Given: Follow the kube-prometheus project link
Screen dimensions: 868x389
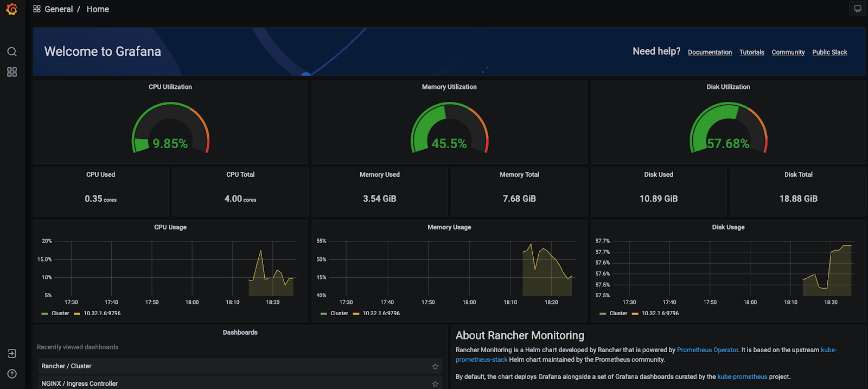Looking at the screenshot, I should 742,377.
